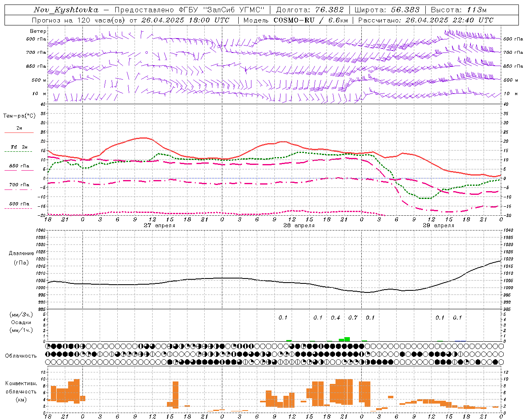Click the 29 апреля date label
Screen dimensions: 525x420
coord(438,226)
